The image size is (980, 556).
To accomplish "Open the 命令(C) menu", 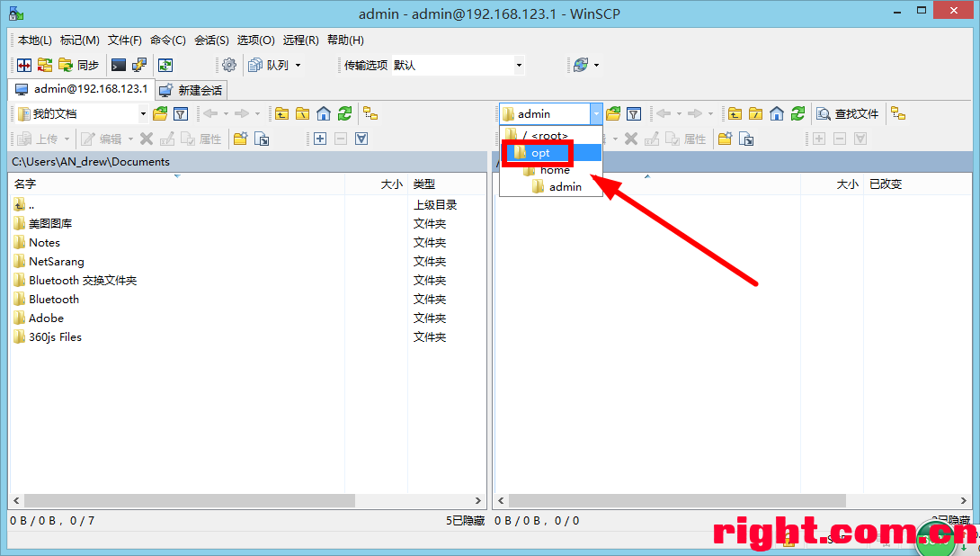I will [x=167, y=40].
